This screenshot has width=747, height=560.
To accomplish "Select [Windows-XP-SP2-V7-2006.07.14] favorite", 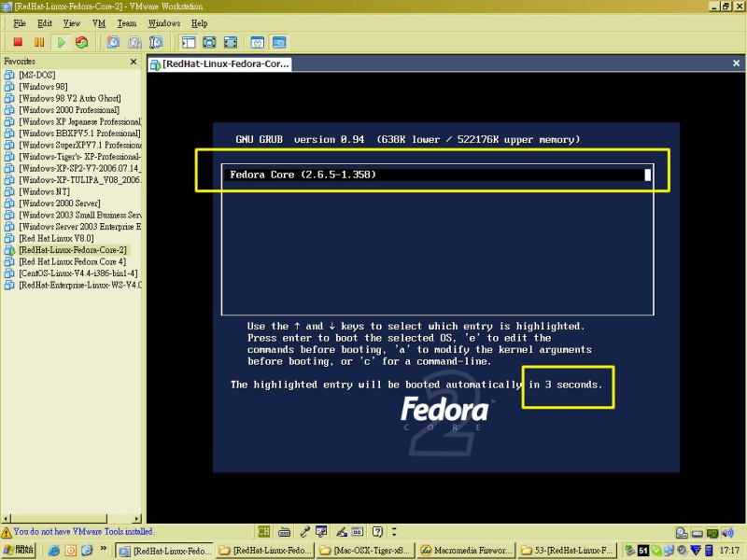I will [x=80, y=168].
